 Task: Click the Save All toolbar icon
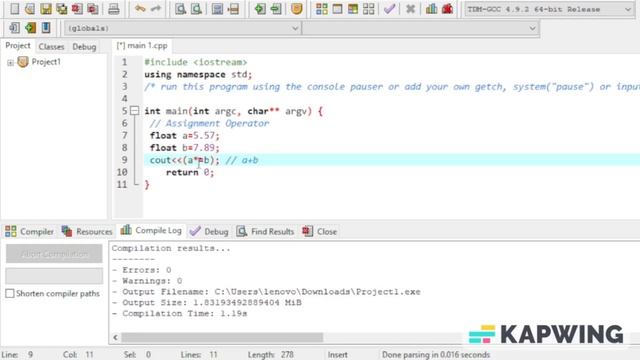tap(62, 9)
